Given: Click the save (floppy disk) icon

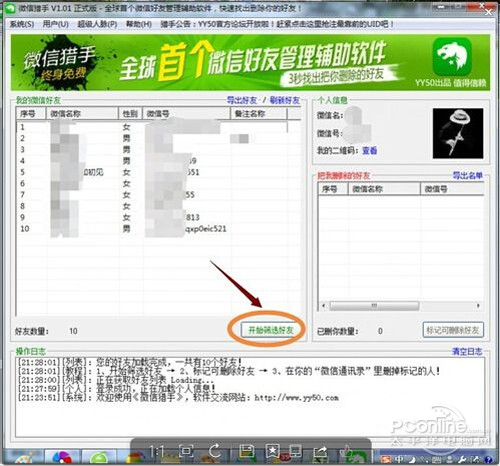Looking at the screenshot, I should click(246, 451).
